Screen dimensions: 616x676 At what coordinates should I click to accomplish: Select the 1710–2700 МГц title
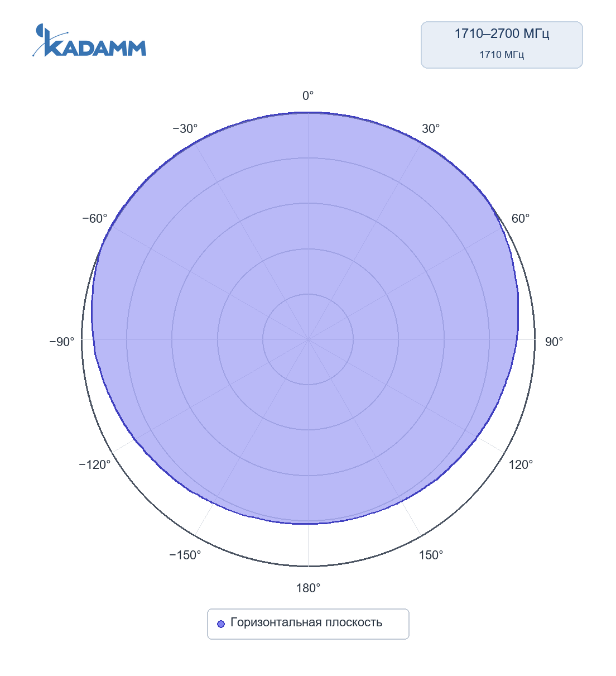502,33
